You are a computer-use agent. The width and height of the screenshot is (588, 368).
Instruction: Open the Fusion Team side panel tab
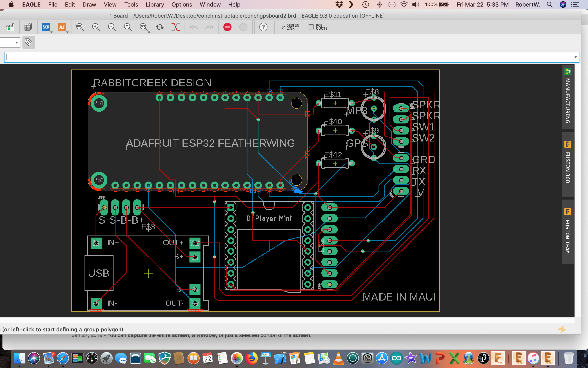pyautogui.click(x=568, y=232)
